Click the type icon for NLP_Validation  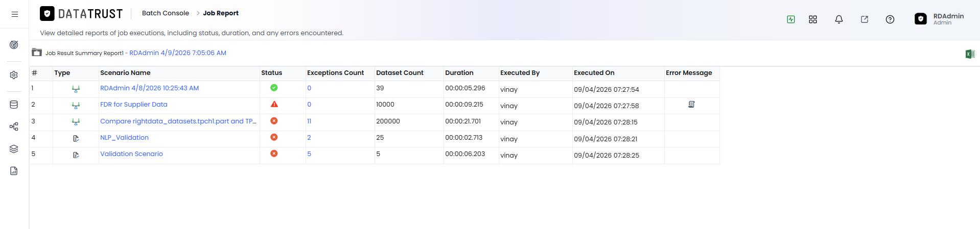(x=76, y=138)
